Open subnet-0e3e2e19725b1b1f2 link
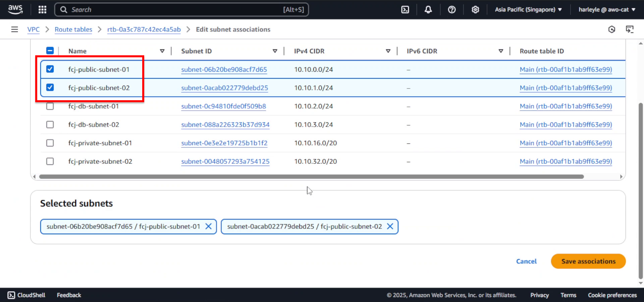Screen dimensions: 644x302 224,143
